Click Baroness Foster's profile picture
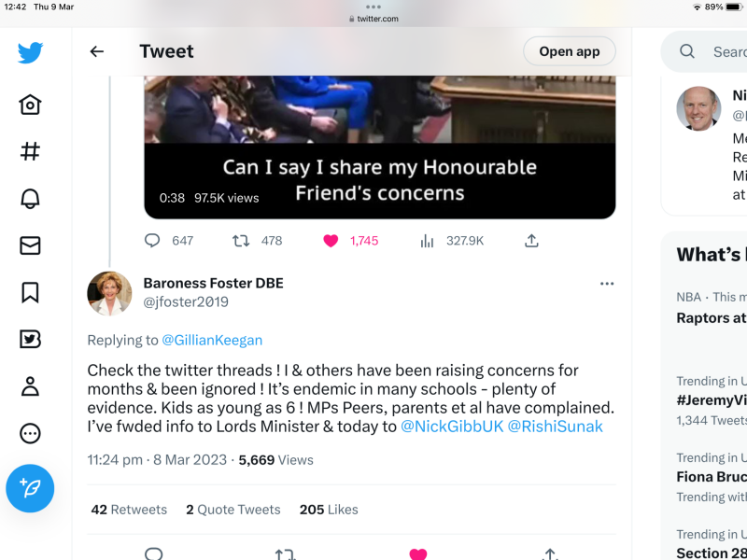The height and width of the screenshot is (560, 747). [109, 293]
